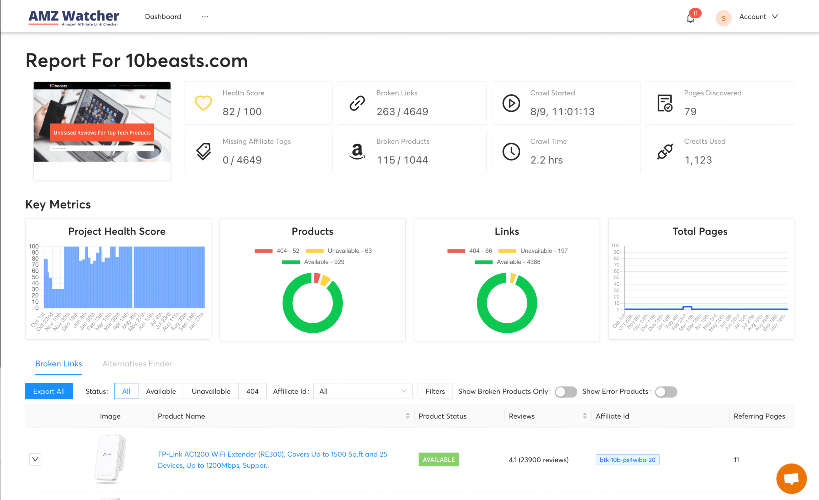Click the Affiliate Id column header
The width and height of the screenshot is (819, 500).
(612, 416)
